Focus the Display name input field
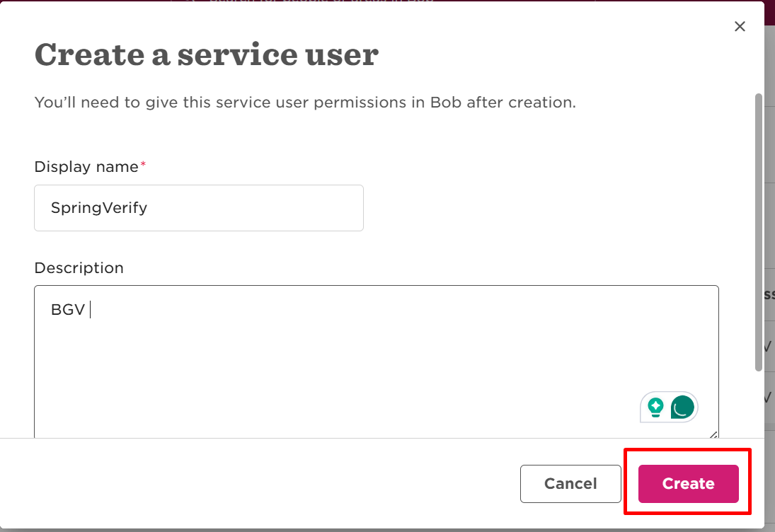This screenshot has width=775, height=532. tap(199, 208)
